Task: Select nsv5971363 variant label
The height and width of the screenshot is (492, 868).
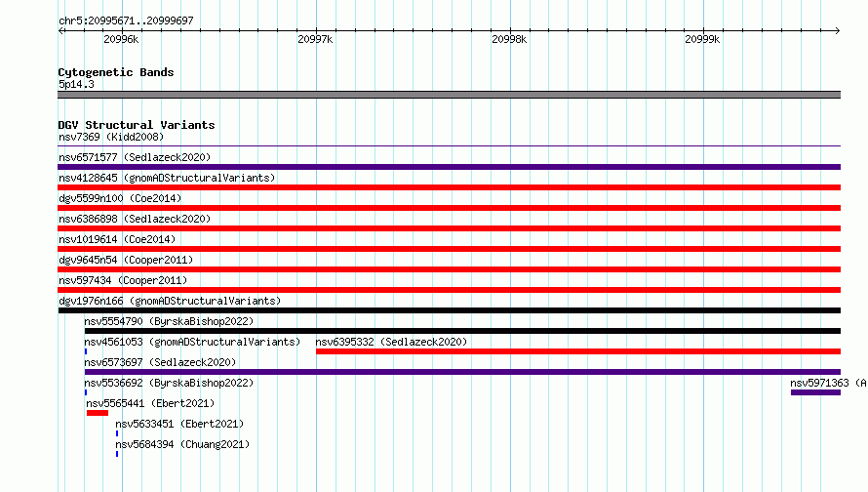Action: pyautogui.click(x=828, y=383)
